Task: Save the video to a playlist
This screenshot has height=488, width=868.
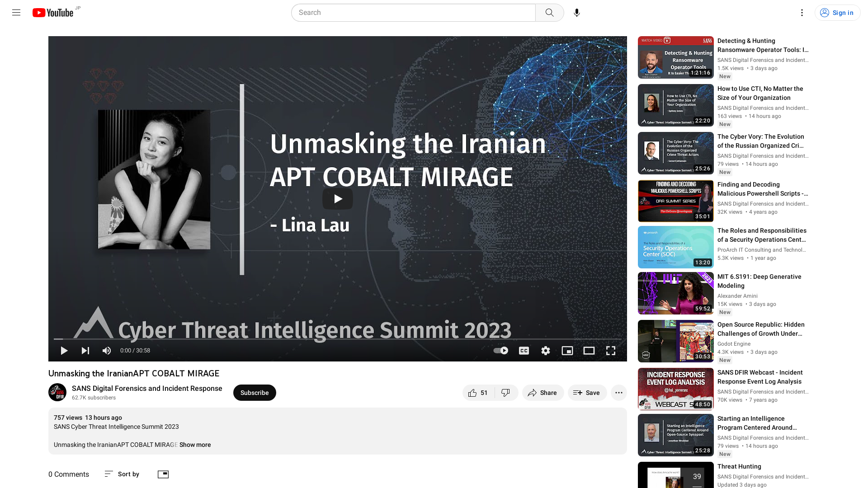Action: click(587, 393)
